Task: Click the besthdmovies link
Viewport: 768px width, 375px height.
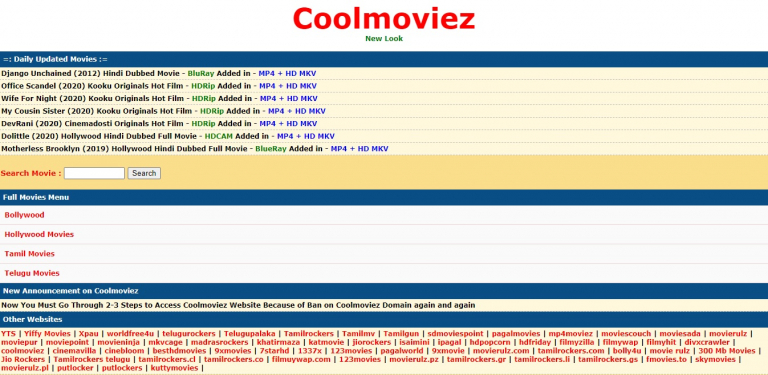Action: click(179, 351)
